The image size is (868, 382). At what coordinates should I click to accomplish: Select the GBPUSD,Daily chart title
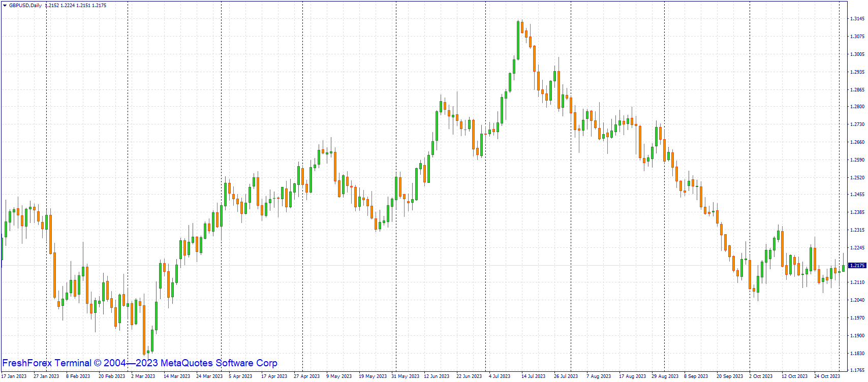point(25,6)
